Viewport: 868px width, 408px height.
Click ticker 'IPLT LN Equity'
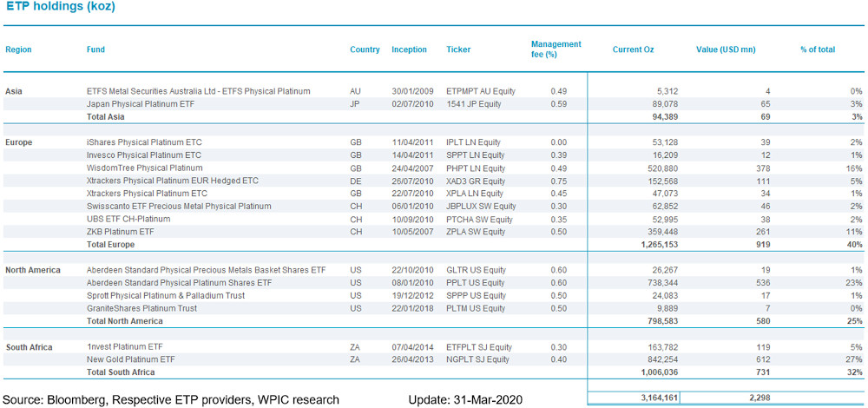pos(473,142)
